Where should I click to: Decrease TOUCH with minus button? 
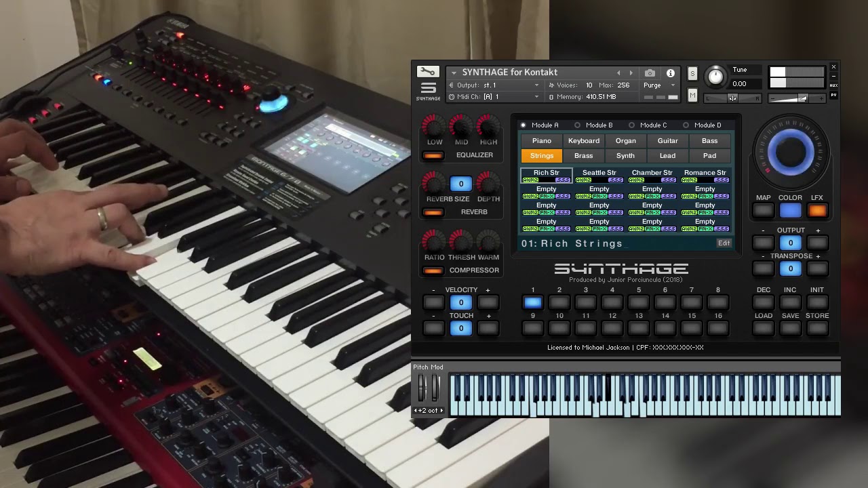point(433,328)
